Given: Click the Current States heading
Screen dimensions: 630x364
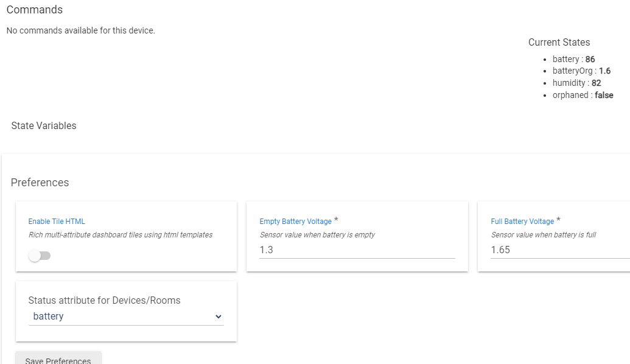Looking at the screenshot, I should (559, 43).
